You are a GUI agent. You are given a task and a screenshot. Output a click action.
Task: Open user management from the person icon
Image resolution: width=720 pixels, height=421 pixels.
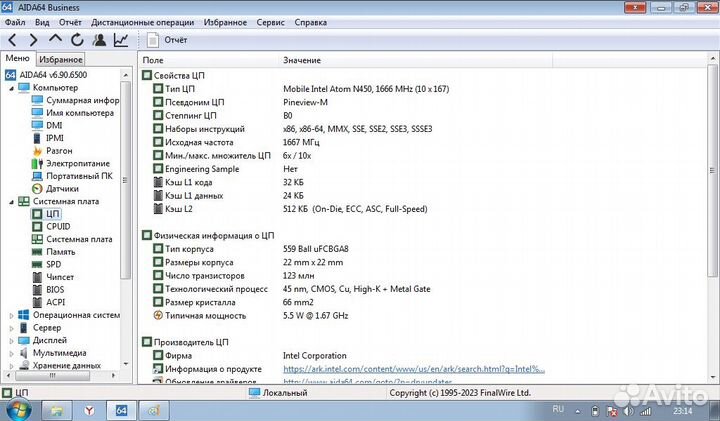point(99,40)
